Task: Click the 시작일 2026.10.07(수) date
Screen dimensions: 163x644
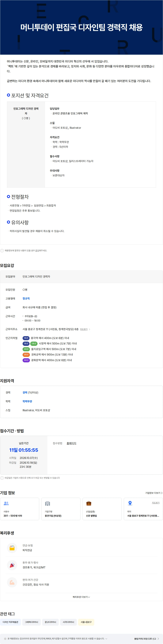Action: [29, 458]
